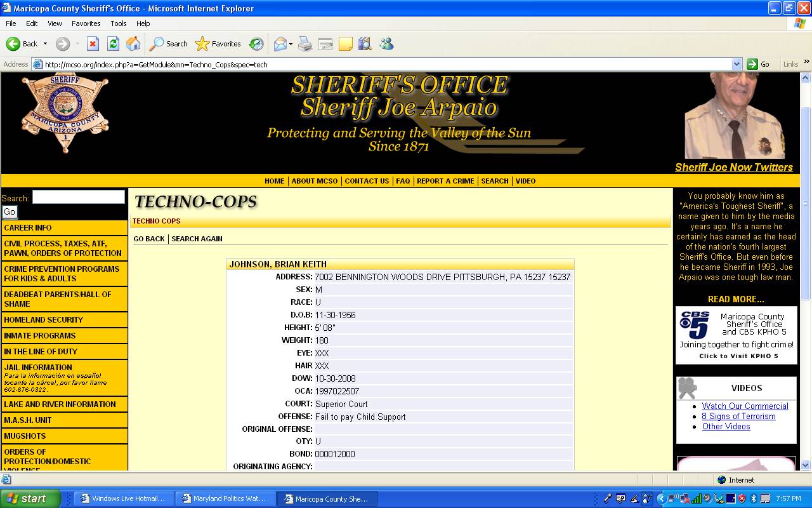812x508 pixels.
Task: Open 8 Signs of Terrorism link
Action: [738, 416]
